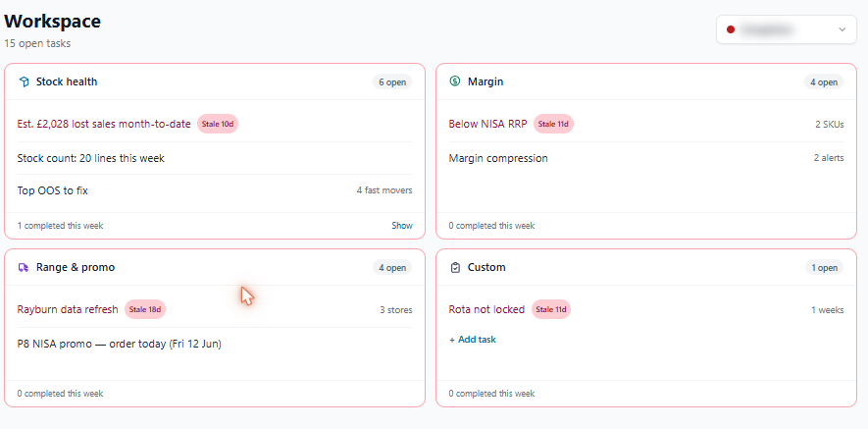Open the Rota not locked task

click(486, 309)
